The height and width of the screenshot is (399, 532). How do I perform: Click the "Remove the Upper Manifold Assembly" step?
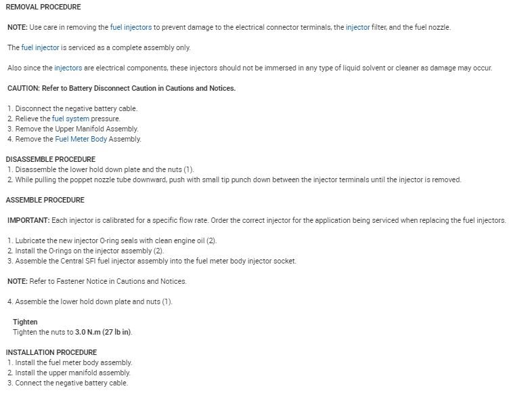(x=72, y=129)
